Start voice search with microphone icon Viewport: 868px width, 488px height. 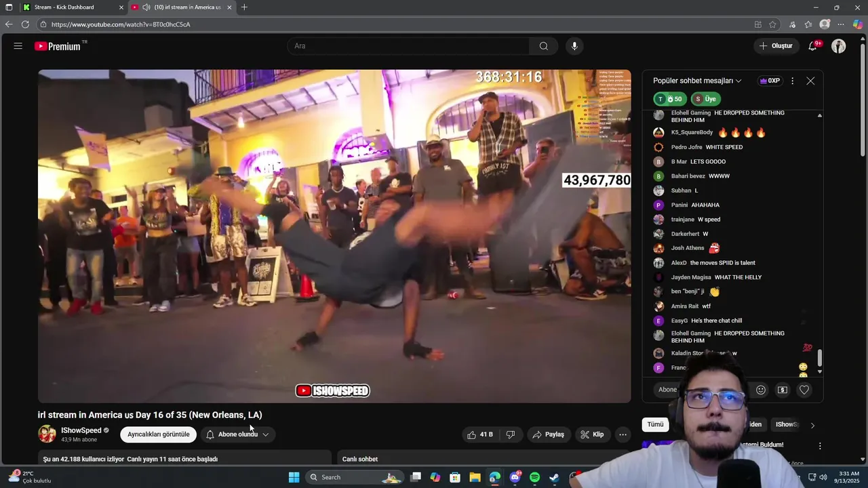[574, 46]
